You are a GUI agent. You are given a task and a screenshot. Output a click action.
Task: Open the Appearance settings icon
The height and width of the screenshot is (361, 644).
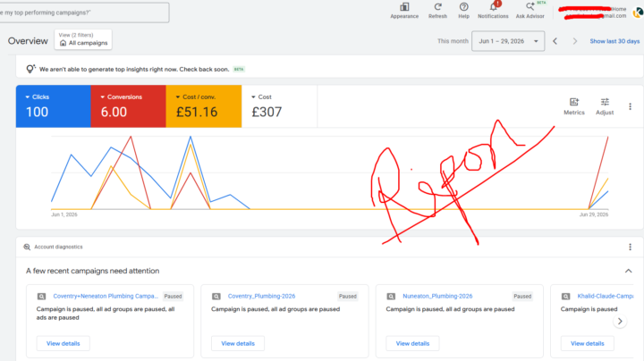tap(404, 7)
